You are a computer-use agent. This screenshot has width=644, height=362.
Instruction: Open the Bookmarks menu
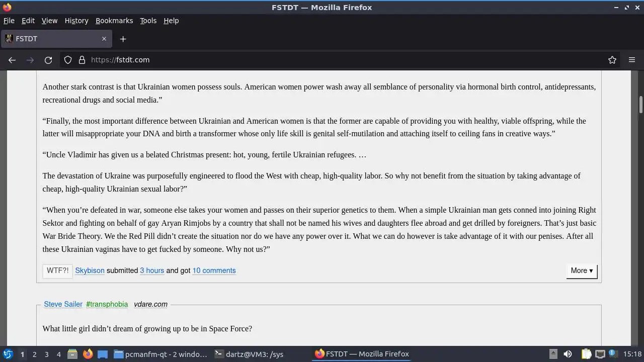114,21
